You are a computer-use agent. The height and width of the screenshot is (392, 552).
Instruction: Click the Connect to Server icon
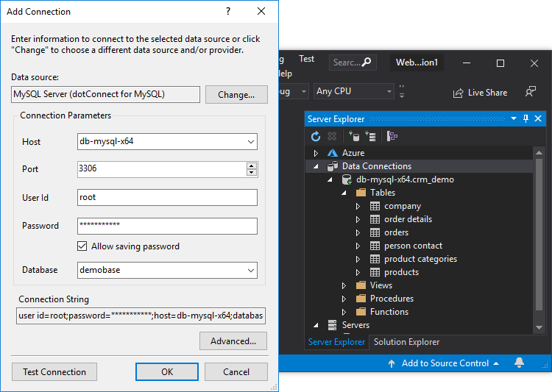(370, 136)
